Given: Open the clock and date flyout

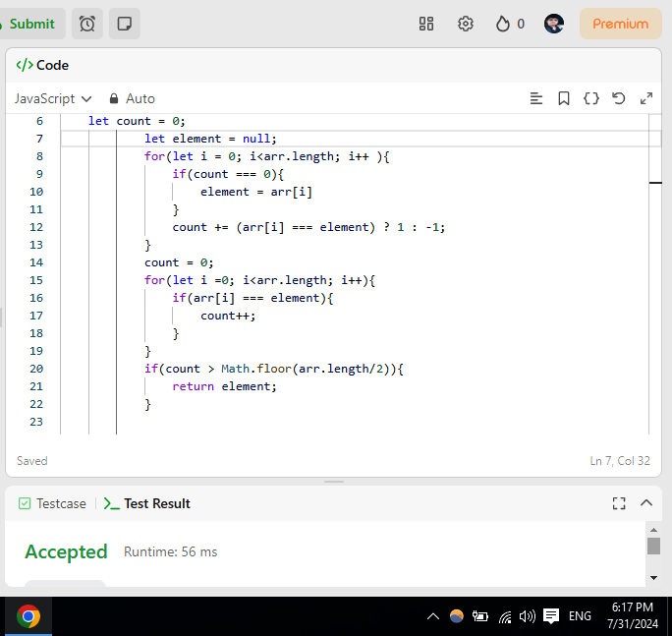Looking at the screenshot, I should pyautogui.click(x=632, y=615).
